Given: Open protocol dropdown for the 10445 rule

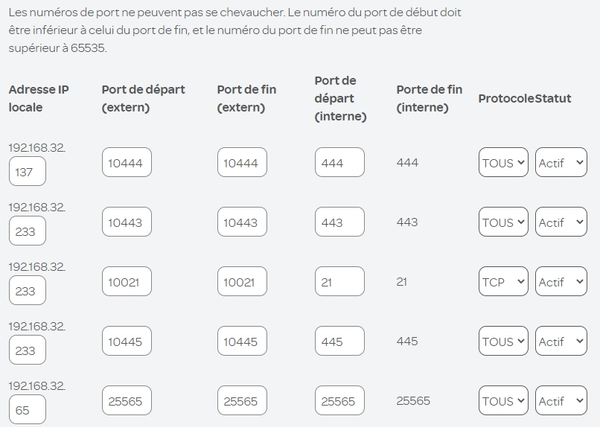Looking at the screenshot, I should (503, 342).
